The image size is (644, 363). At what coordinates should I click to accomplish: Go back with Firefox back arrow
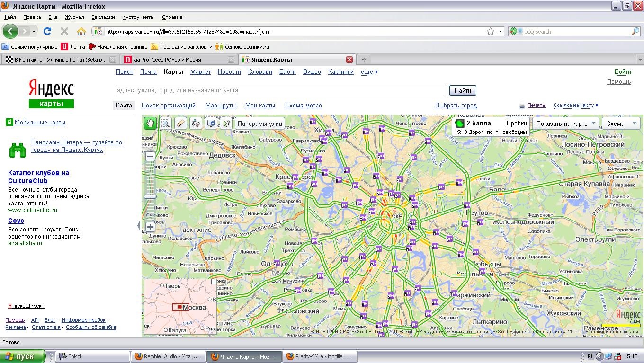10,31
